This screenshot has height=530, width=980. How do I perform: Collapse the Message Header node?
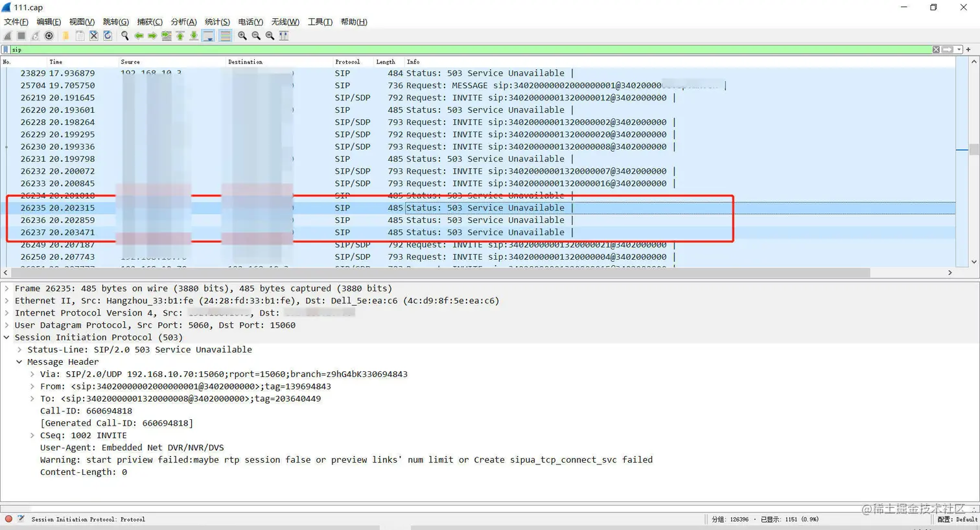(x=19, y=362)
